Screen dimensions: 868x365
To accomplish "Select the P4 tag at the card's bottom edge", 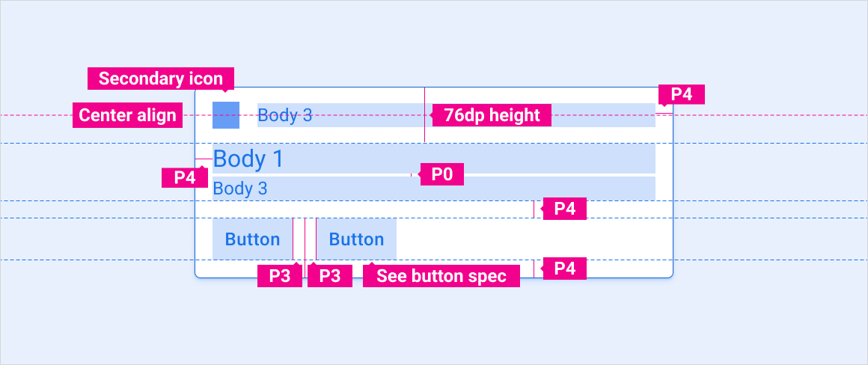I will click(x=564, y=268).
